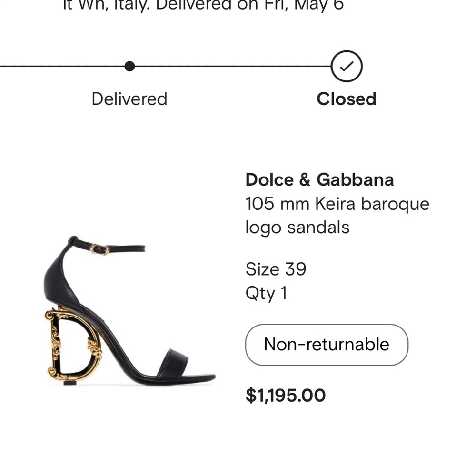The width and height of the screenshot is (476, 476).
Task: Open the Dolce & Gabbana brand page
Action: click(319, 180)
